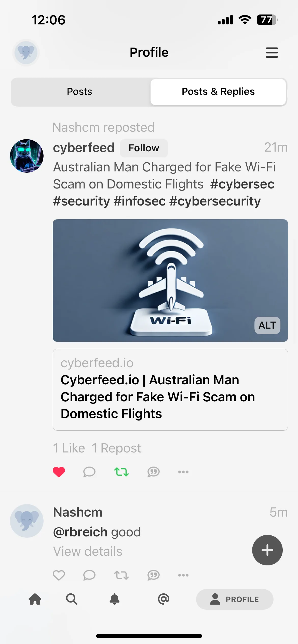Open more options for cyberfeed post
This screenshot has width=298, height=644.
(x=183, y=472)
